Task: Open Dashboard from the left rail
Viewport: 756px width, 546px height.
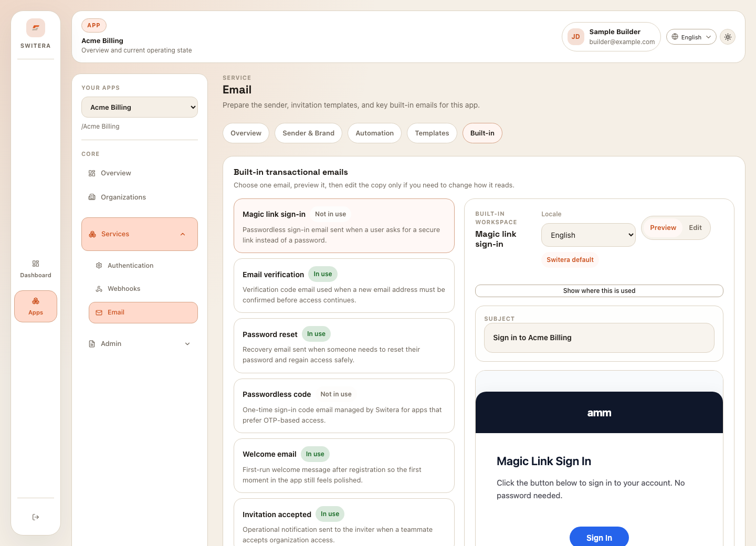Action: point(36,269)
